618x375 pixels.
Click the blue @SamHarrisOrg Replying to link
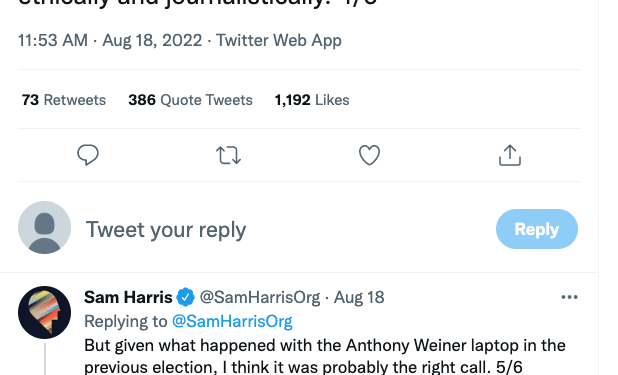click(x=232, y=321)
